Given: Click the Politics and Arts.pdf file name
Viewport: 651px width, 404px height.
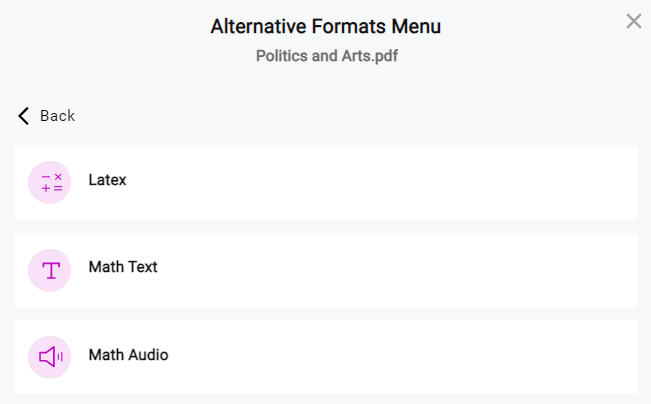Looking at the screenshot, I should click(x=327, y=56).
